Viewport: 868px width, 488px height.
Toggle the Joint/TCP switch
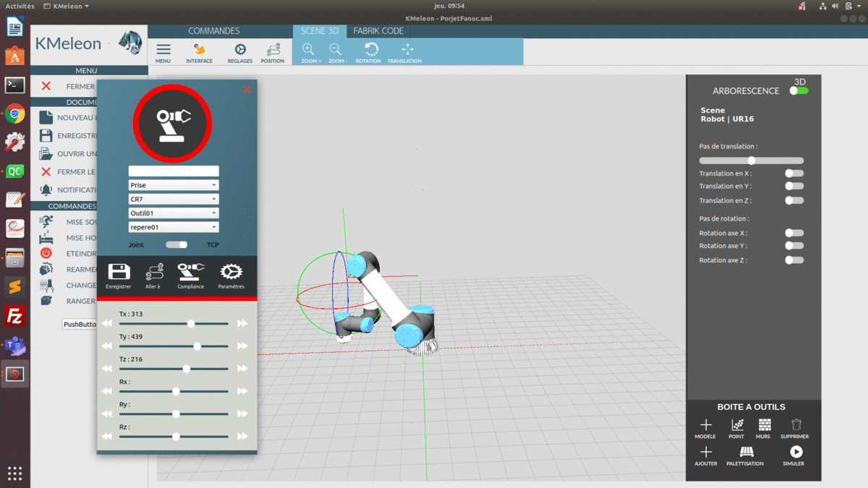[176, 245]
